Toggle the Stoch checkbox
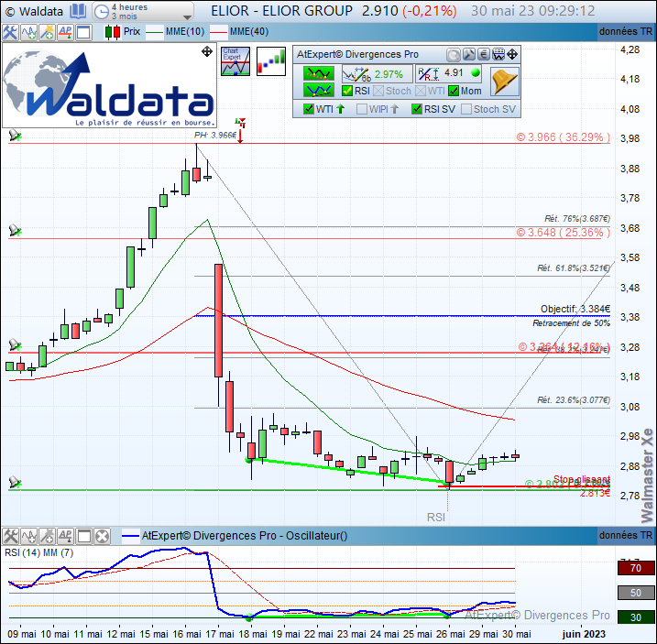657x644 pixels. [378, 91]
